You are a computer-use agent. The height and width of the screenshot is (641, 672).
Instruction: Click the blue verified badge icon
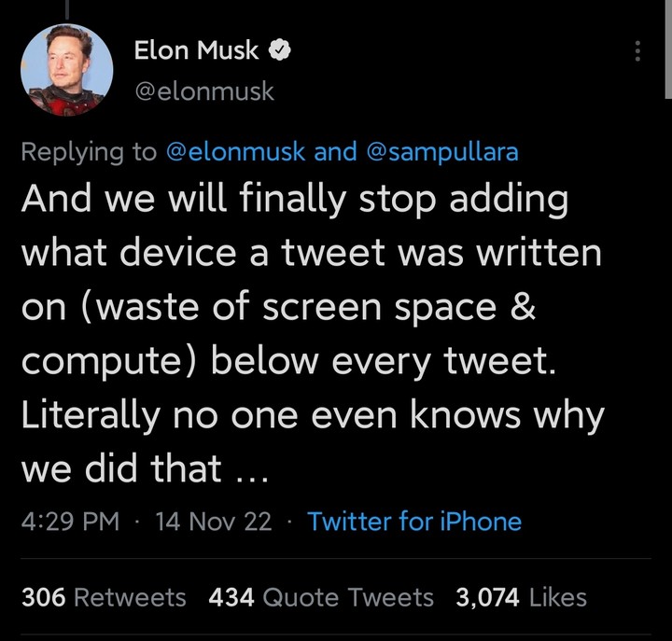pyautogui.click(x=279, y=51)
